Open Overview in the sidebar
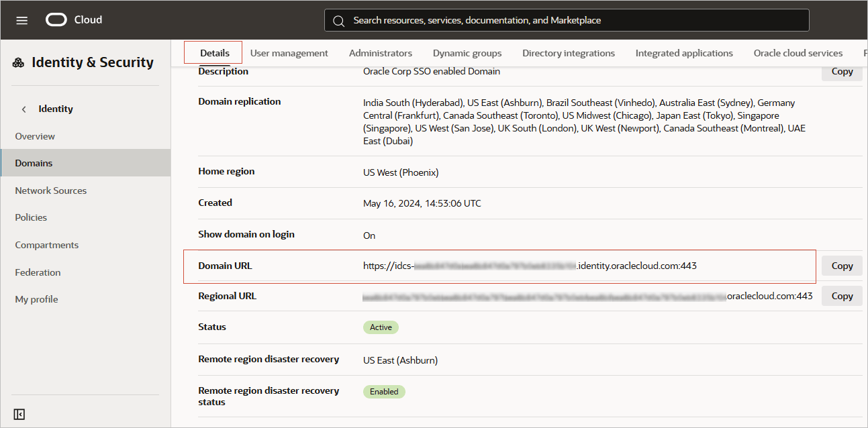The height and width of the screenshot is (428, 868). coord(35,136)
